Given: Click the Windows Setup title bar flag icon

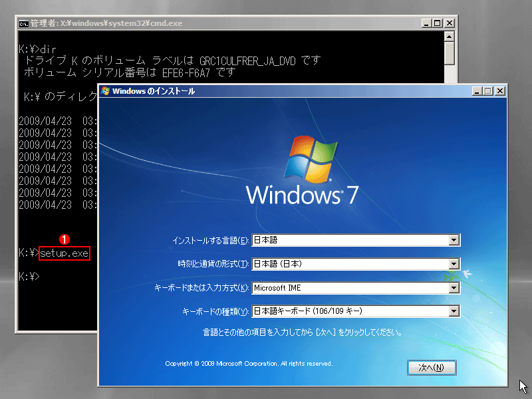Looking at the screenshot, I should (x=105, y=91).
